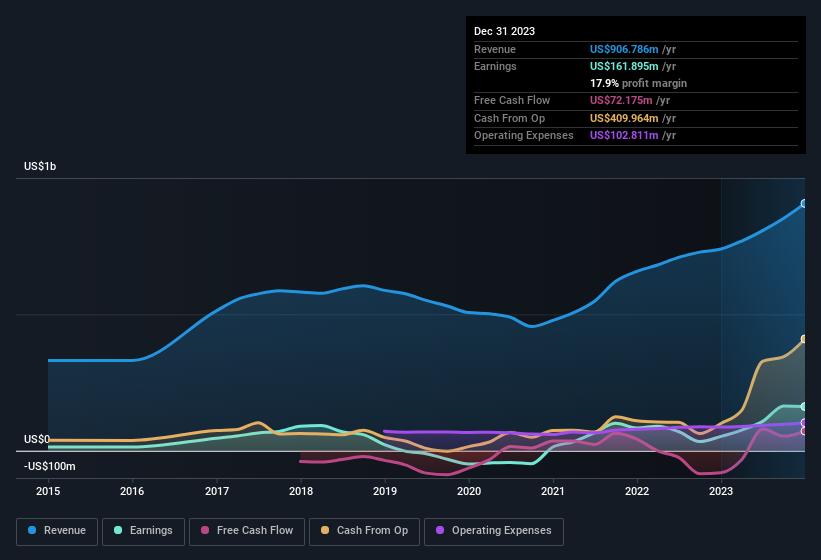821x560 pixels.
Task: Click the 2015 x-axis label
Action: pyautogui.click(x=48, y=491)
